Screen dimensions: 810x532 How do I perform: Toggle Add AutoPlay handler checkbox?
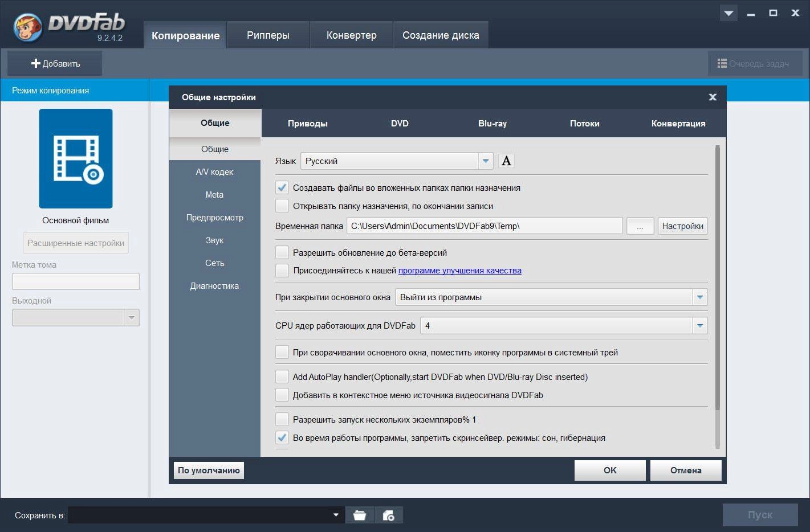pos(282,377)
